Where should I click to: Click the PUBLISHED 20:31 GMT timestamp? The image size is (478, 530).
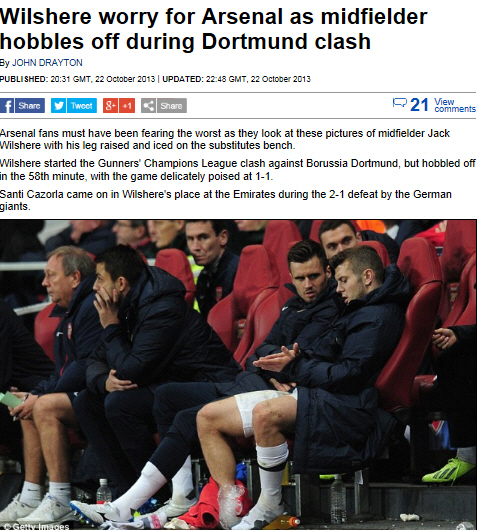pos(77,79)
